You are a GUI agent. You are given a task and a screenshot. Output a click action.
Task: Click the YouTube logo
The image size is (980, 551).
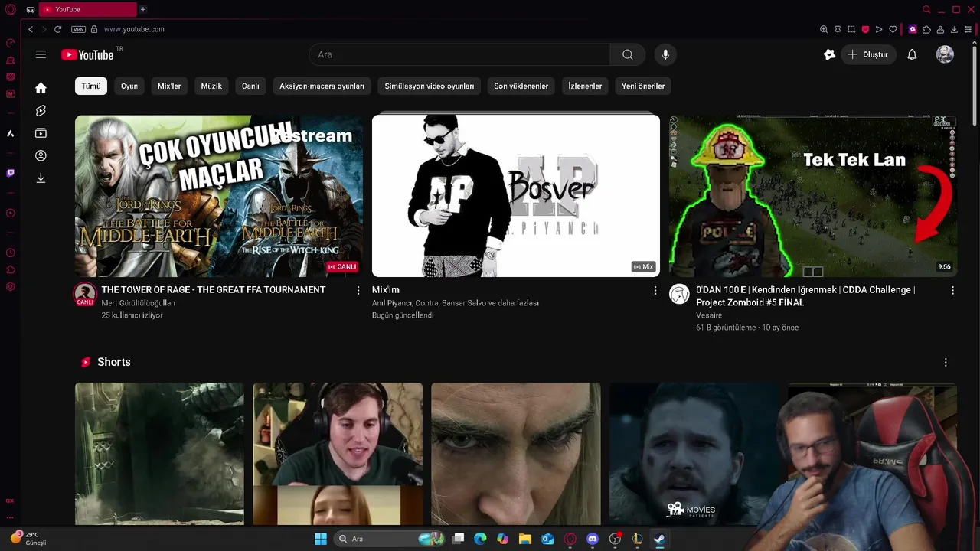[87, 54]
